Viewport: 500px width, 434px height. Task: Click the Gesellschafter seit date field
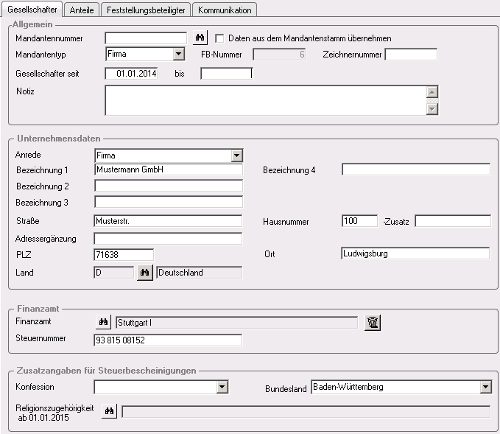tap(131, 73)
